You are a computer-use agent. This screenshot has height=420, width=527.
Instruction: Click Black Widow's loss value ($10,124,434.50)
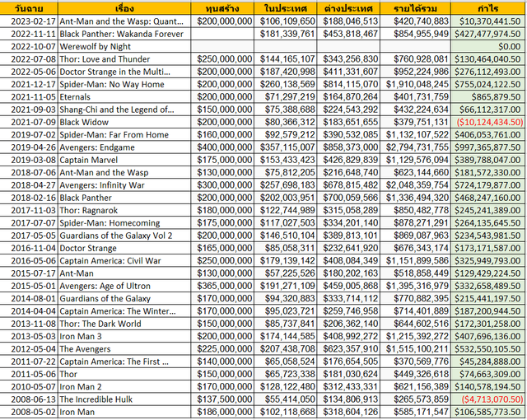click(x=488, y=122)
